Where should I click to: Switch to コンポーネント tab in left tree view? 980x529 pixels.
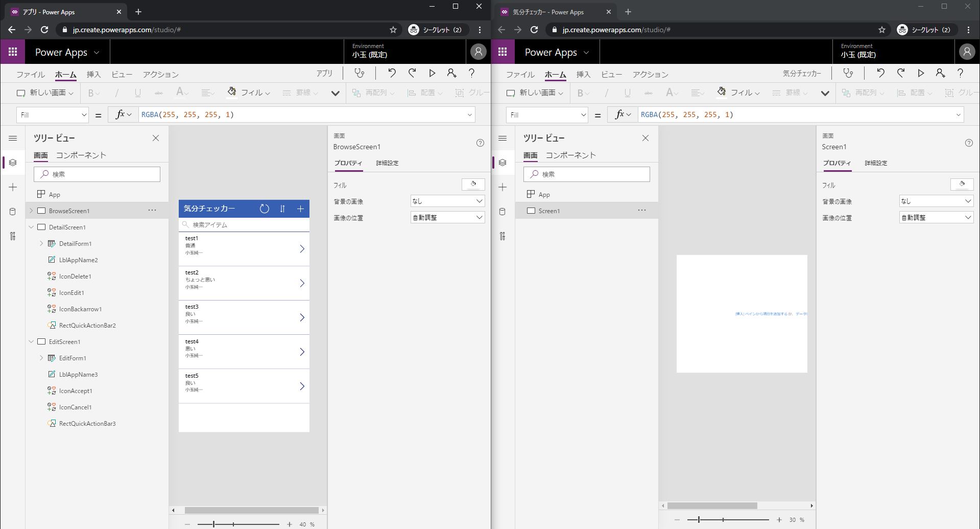tap(81, 155)
